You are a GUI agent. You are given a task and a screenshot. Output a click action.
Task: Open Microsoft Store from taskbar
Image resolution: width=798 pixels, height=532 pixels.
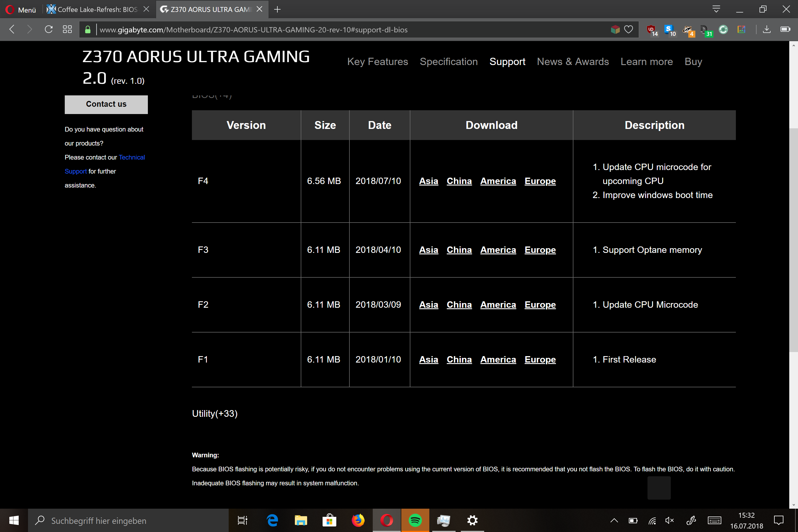[329, 520]
